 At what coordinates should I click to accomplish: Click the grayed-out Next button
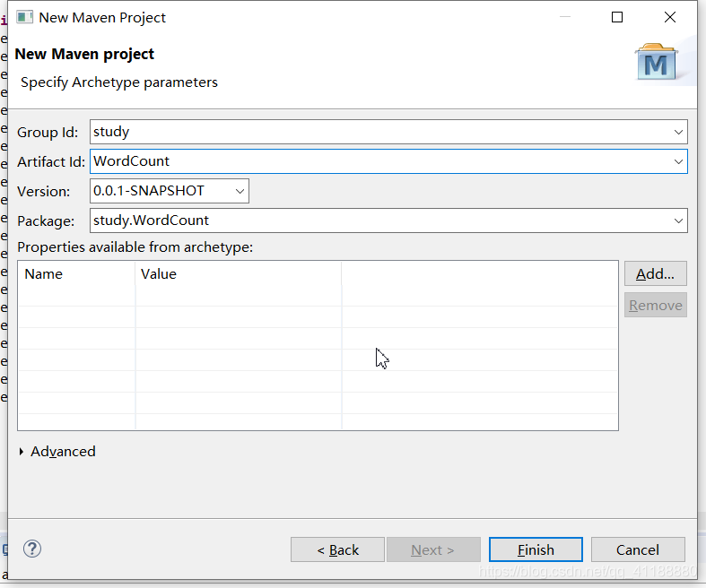433,549
